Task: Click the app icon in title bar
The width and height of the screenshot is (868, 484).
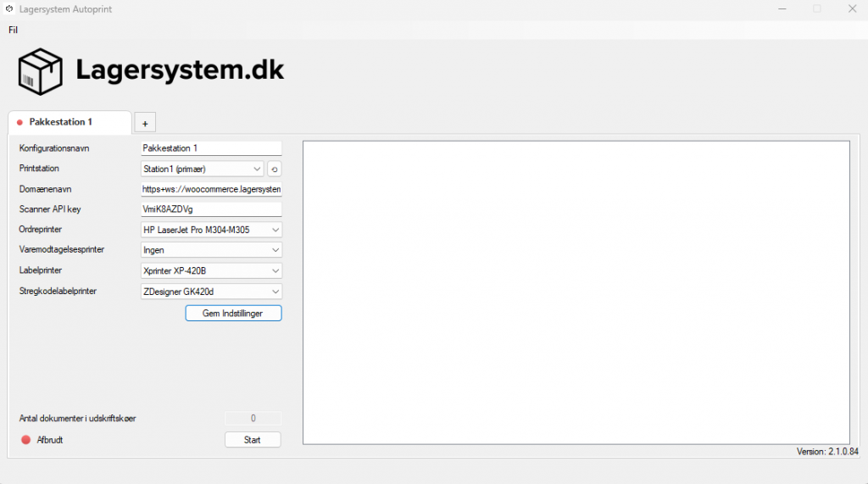Action: click(x=8, y=8)
